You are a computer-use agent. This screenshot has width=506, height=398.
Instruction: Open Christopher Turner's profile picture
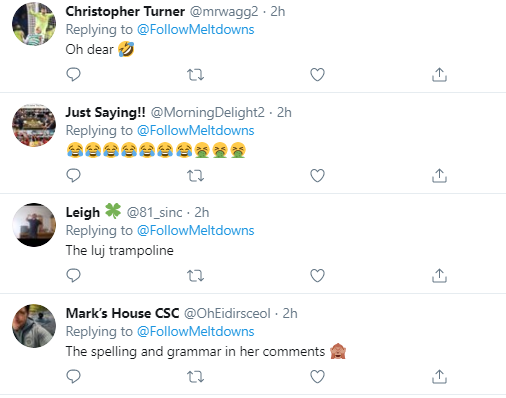pos(34,24)
